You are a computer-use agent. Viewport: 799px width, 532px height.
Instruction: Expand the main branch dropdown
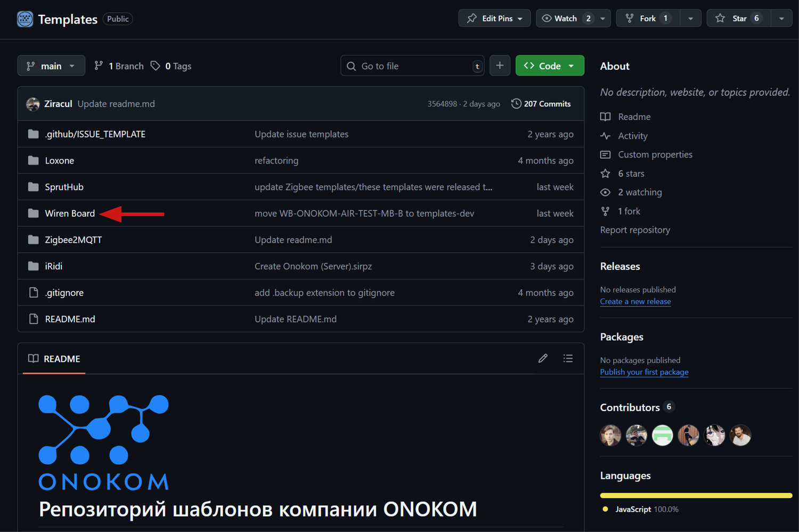(51, 66)
